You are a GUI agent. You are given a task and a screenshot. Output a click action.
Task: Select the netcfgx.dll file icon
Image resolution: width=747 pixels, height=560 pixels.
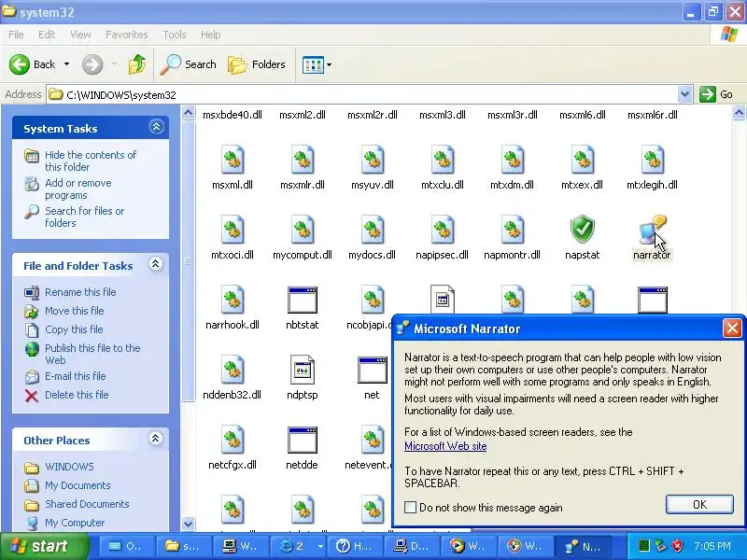point(233,440)
